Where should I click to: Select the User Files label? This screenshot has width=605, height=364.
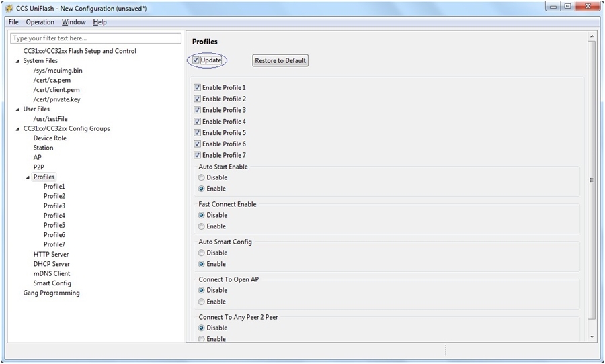[36, 109]
